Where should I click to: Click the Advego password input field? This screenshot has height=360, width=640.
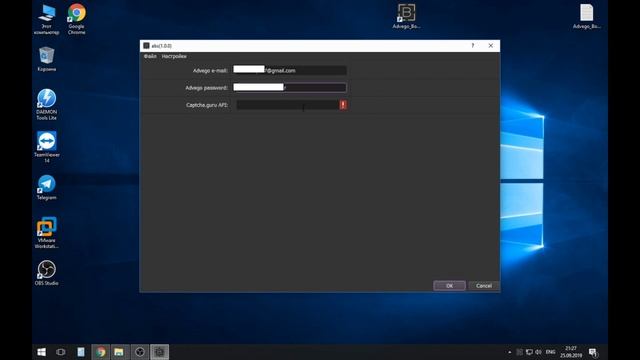[290, 87]
